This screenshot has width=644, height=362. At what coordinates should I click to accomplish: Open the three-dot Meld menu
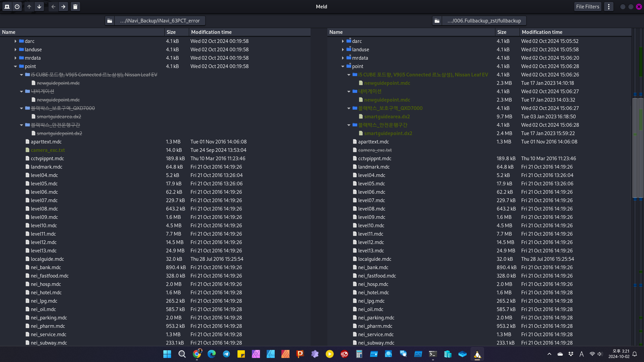pyautogui.click(x=609, y=7)
